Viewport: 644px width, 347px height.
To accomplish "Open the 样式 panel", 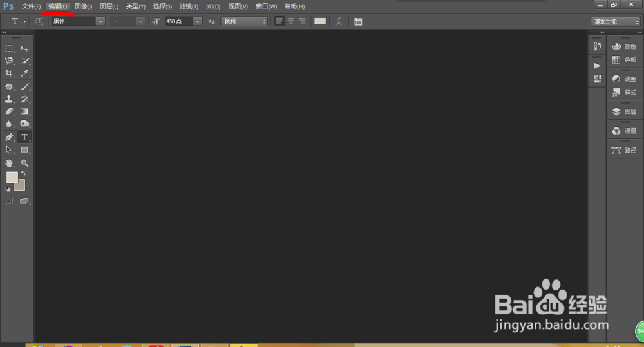I will pos(624,93).
